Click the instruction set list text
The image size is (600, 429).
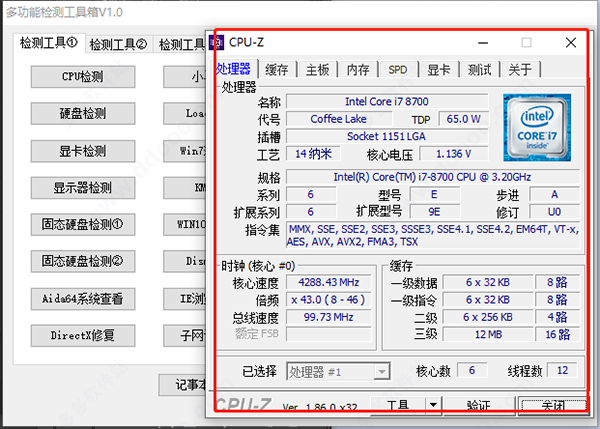coord(433,235)
